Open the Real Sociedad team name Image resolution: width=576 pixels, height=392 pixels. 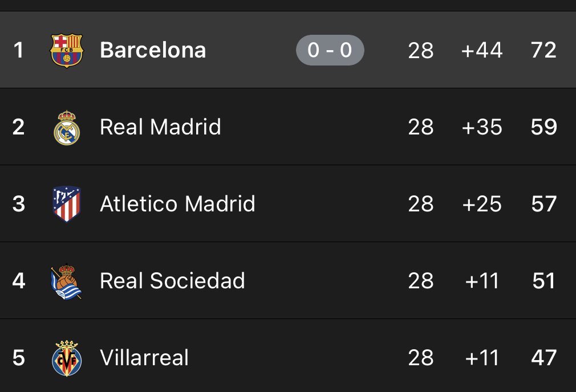[x=172, y=281]
